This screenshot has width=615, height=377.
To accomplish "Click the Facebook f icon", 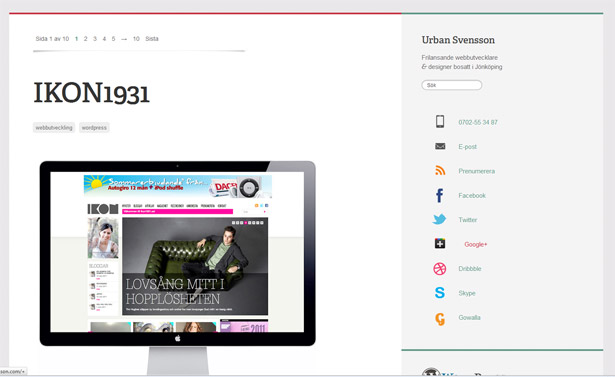I will click(x=440, y=195).
